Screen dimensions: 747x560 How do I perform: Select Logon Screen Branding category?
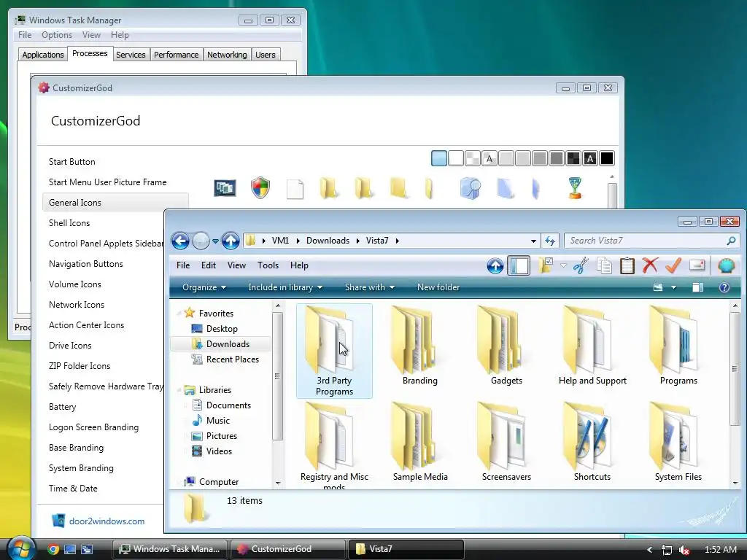pyautogui.click(x=93, y=427)
